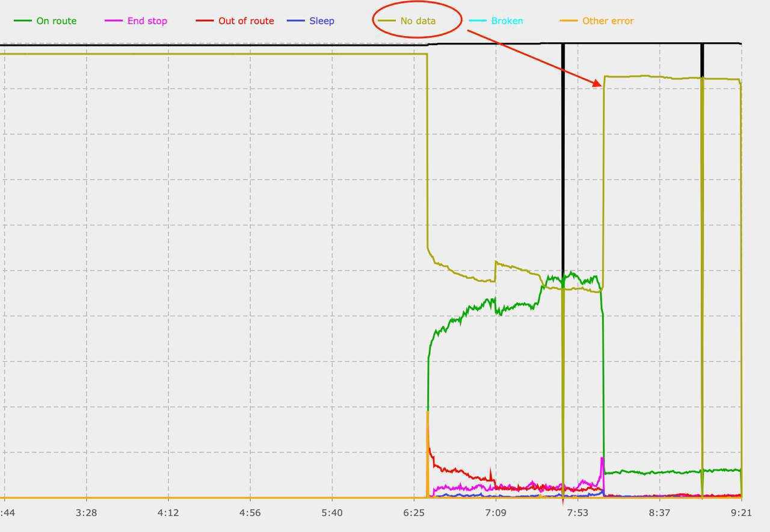The image size is (770, 532).
Task: Select the 8:37 time axis label
Action: pyautogui.click(x=659, y=513)
